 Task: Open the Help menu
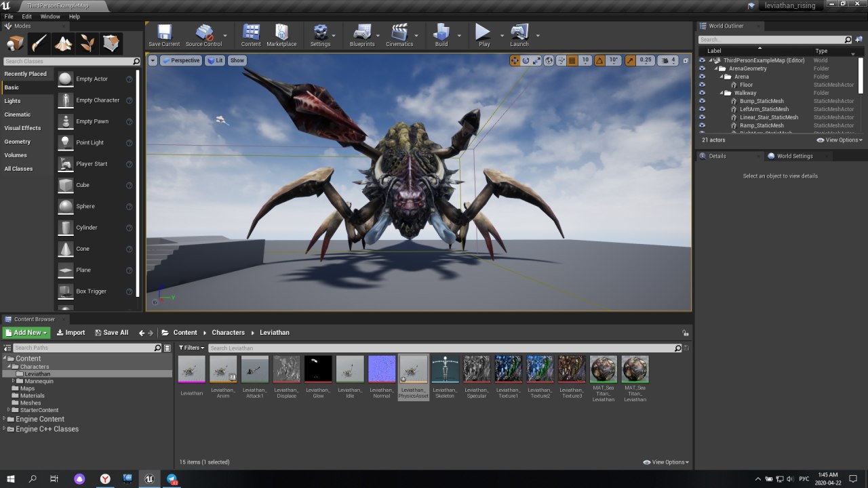click(x=74, y=16)
